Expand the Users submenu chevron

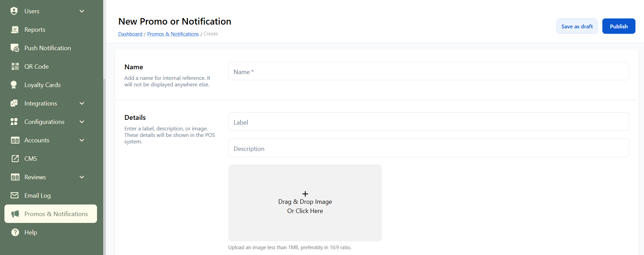pos(82,11)
